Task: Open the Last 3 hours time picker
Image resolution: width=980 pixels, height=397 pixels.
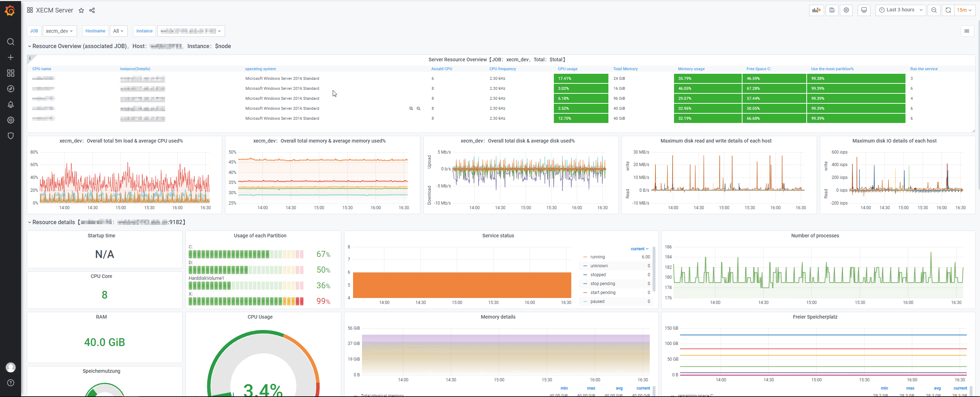Action: [x=900, y=10]
